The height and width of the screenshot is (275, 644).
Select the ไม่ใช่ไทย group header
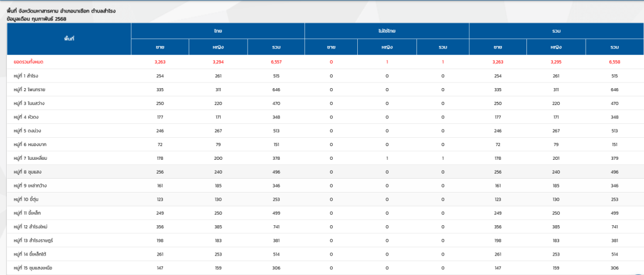pos(387,30)
